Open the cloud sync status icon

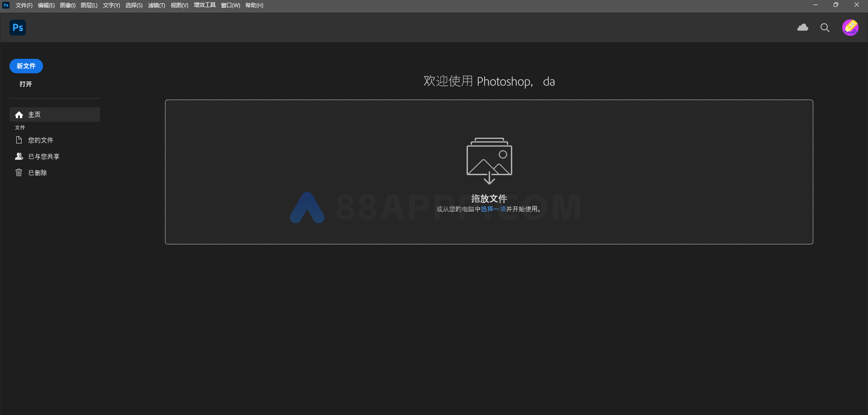click(802, 28)
